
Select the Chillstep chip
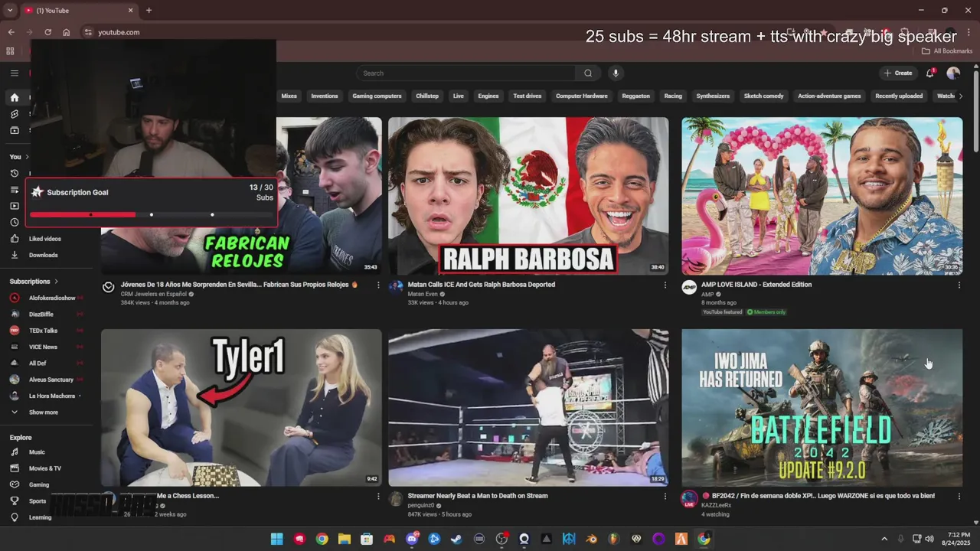point(427,96)
